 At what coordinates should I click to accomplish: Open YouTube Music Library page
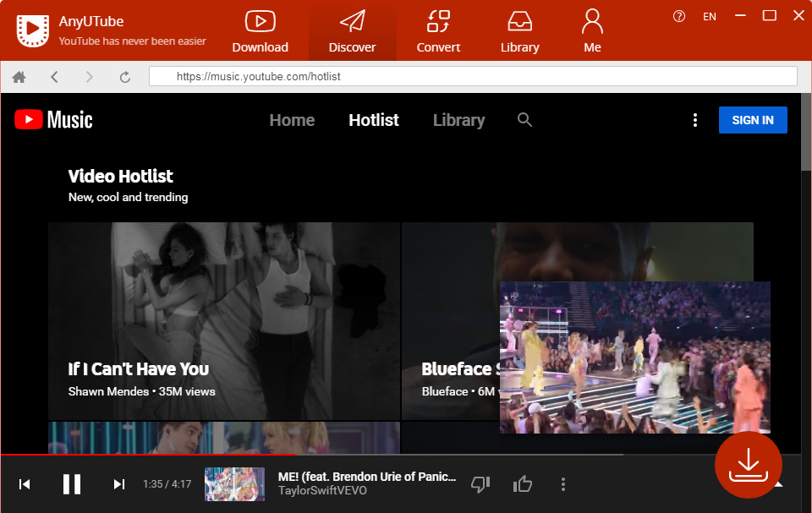458,120
